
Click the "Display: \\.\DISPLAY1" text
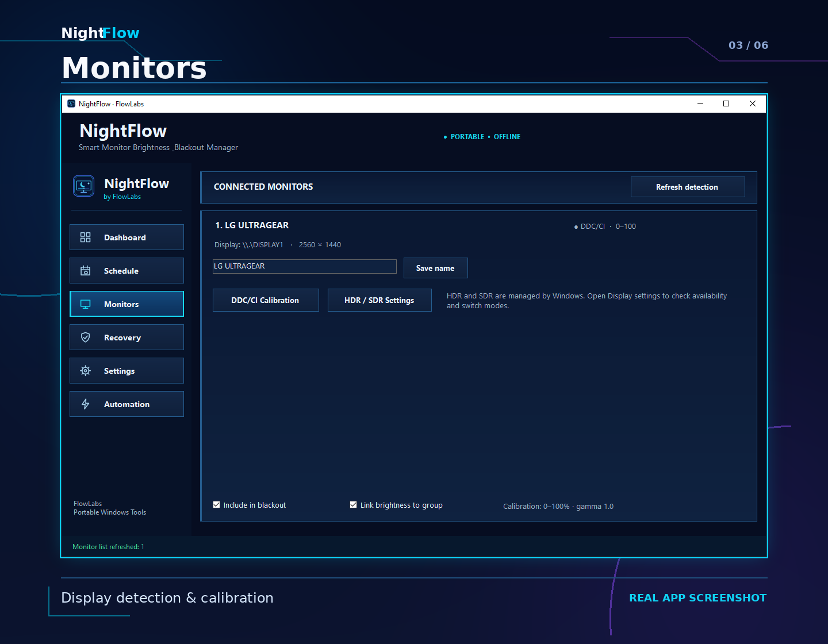click(249, 245)
